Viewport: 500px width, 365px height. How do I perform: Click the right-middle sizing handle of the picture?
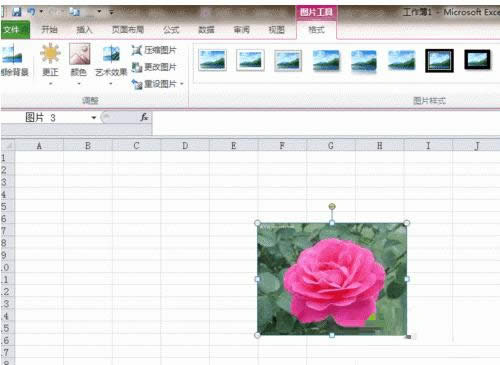point(407,279)
